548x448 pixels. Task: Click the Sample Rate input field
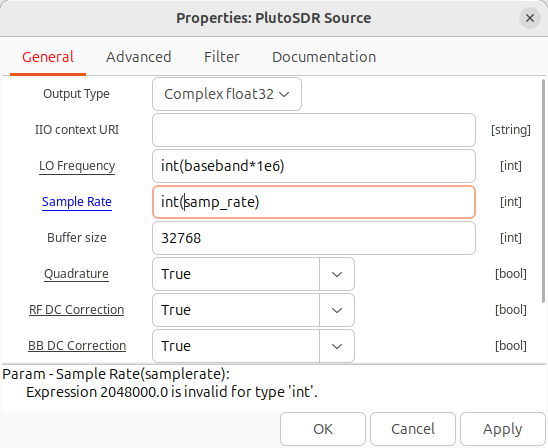tap(314, 202)
